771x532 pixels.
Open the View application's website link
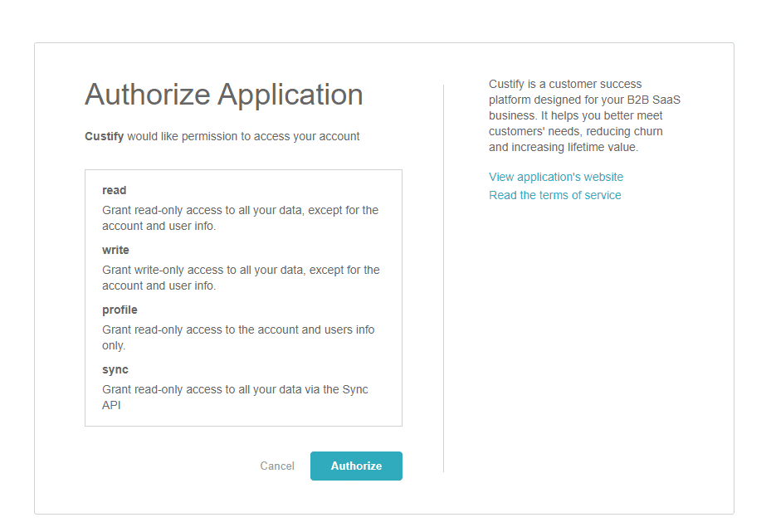(555, 177)
